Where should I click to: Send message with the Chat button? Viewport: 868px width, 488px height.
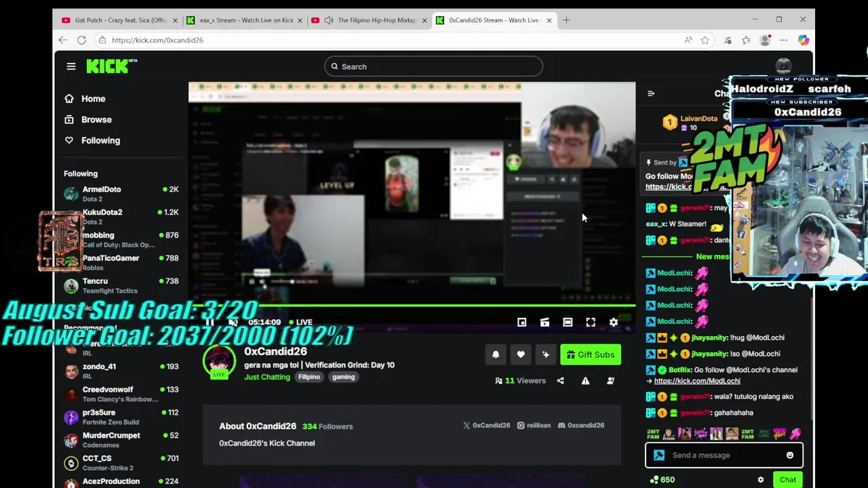click(x=787, y=480)
